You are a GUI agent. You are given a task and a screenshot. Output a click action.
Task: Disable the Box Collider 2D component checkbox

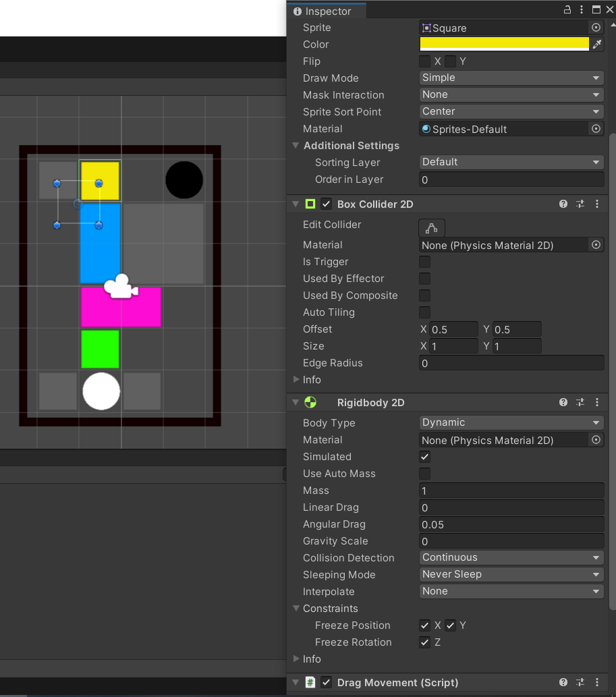[x=327, y=204]
